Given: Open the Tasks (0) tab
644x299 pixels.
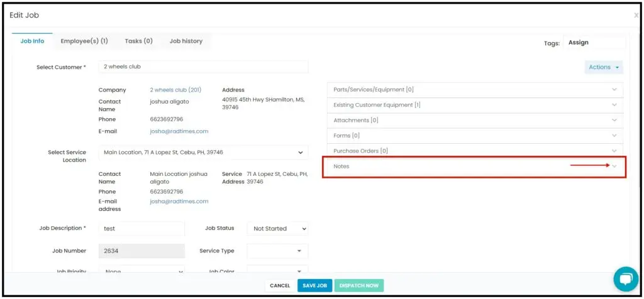Looking at the screenshot, I should (139, 41).
